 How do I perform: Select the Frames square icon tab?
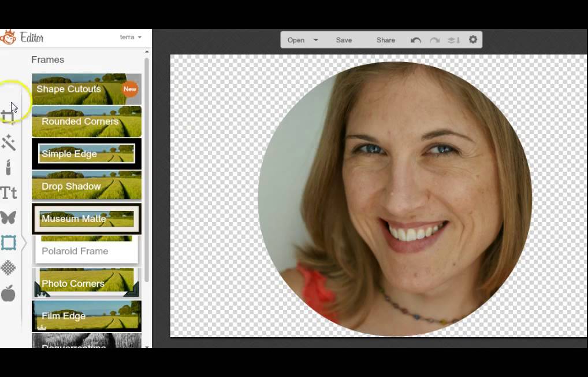click(8, 243)
